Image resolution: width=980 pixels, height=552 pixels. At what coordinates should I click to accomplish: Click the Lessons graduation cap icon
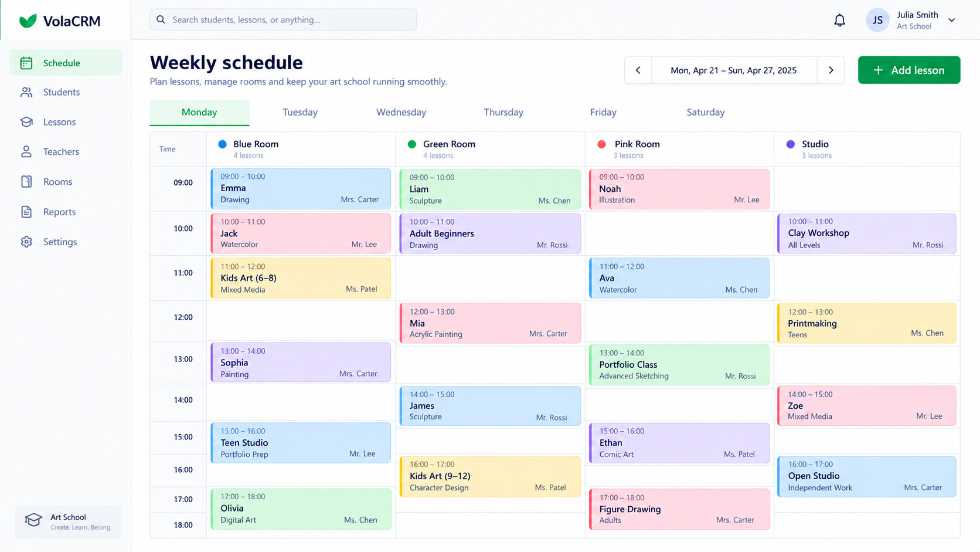pos(26,122)
